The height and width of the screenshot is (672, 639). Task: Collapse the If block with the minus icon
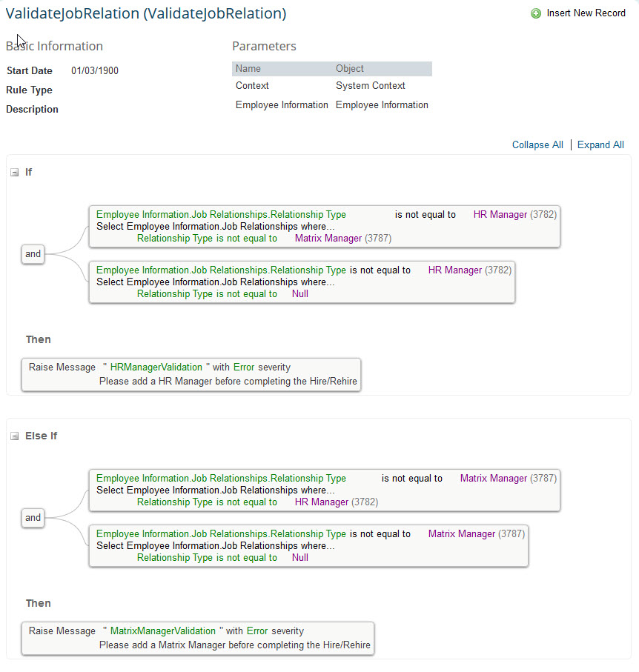coord(15,173)
